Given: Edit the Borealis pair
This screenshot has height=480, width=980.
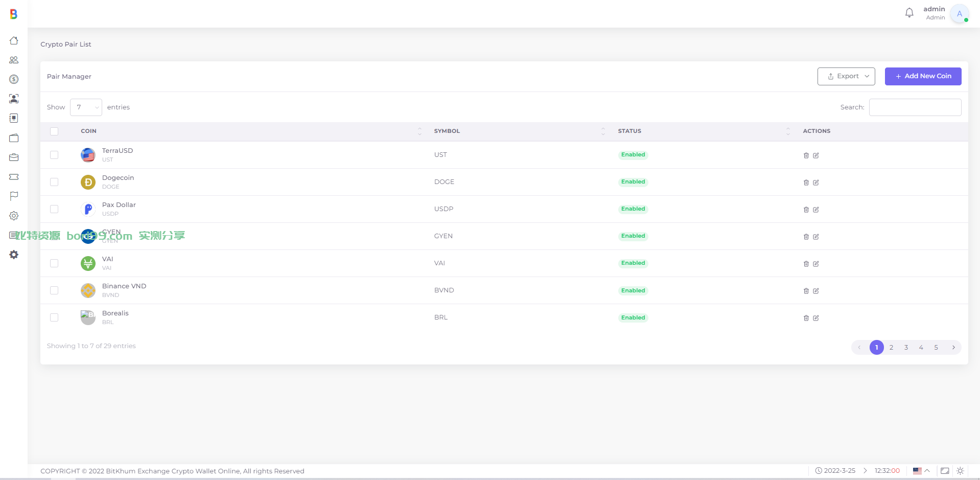Looking at the screenshot, I should click(816, 318).
